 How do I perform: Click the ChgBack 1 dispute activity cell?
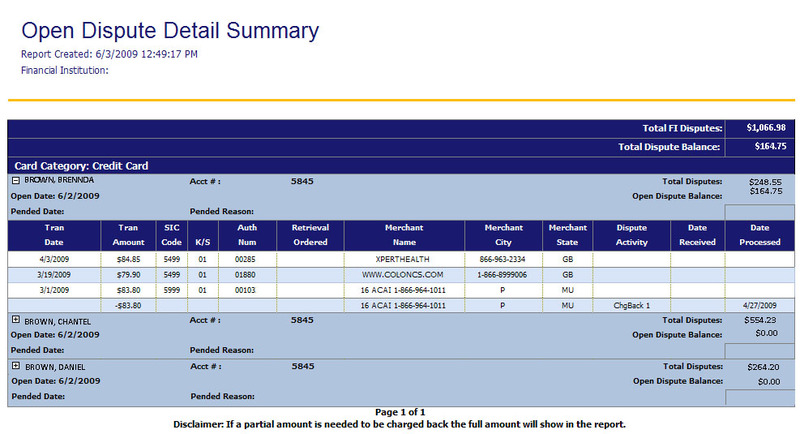(632, 304)
